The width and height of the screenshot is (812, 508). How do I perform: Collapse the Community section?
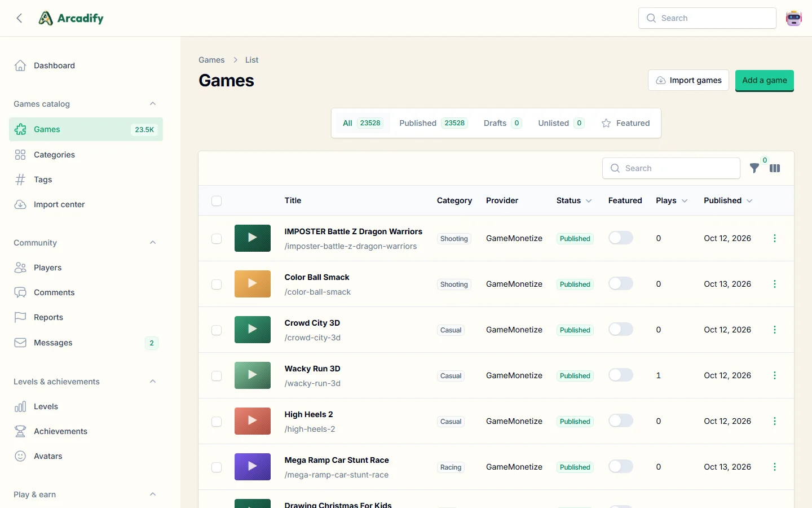click(153, 243)
